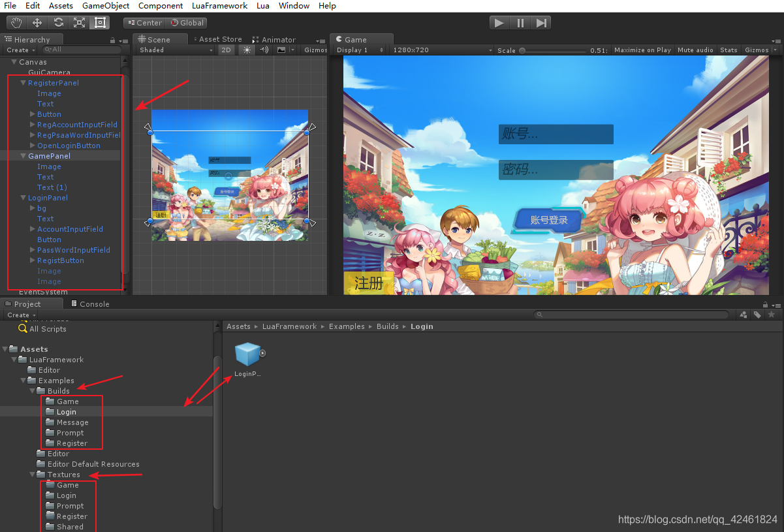Collapse the Textures folder
The width and height of the screenshot is (784, 532).
(32, 475)
